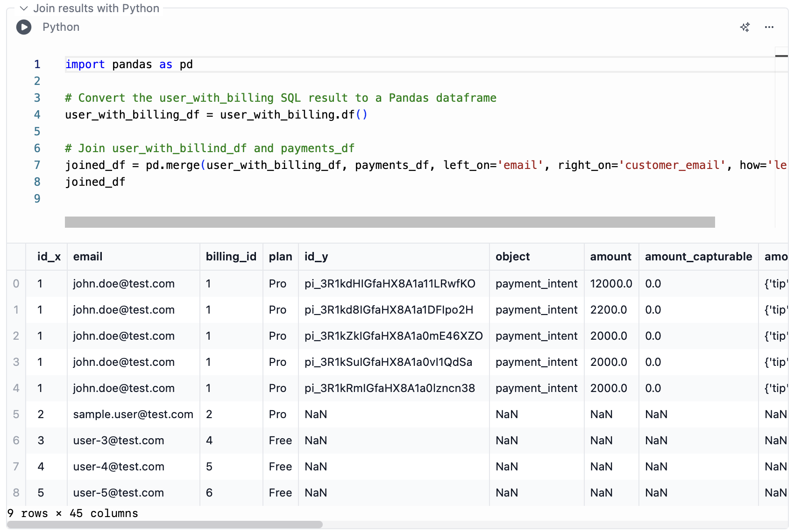Click the 'joined_df' line on line 8

pyautogui.click(x=95, y=182)
